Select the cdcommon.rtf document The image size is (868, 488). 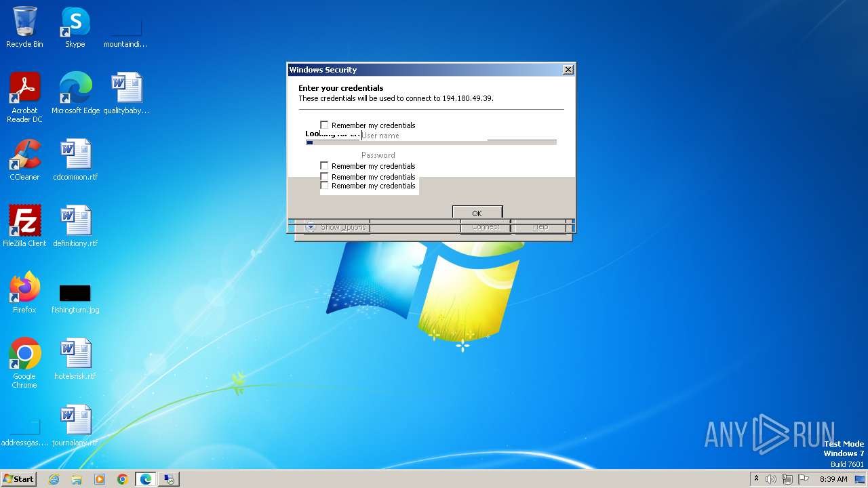coord(75,160)
